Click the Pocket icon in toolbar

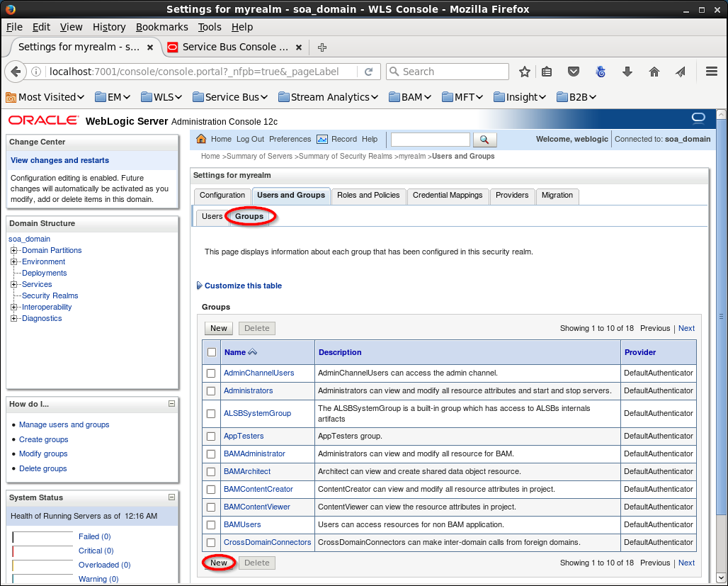click(x=574, y=72)
